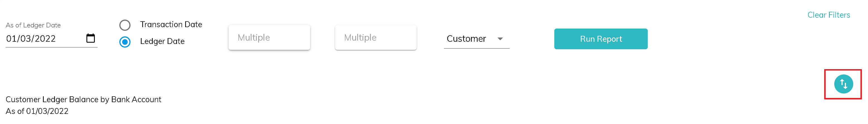
Task: Expand the Customer dropdown arrow
Action: point(500,39)
